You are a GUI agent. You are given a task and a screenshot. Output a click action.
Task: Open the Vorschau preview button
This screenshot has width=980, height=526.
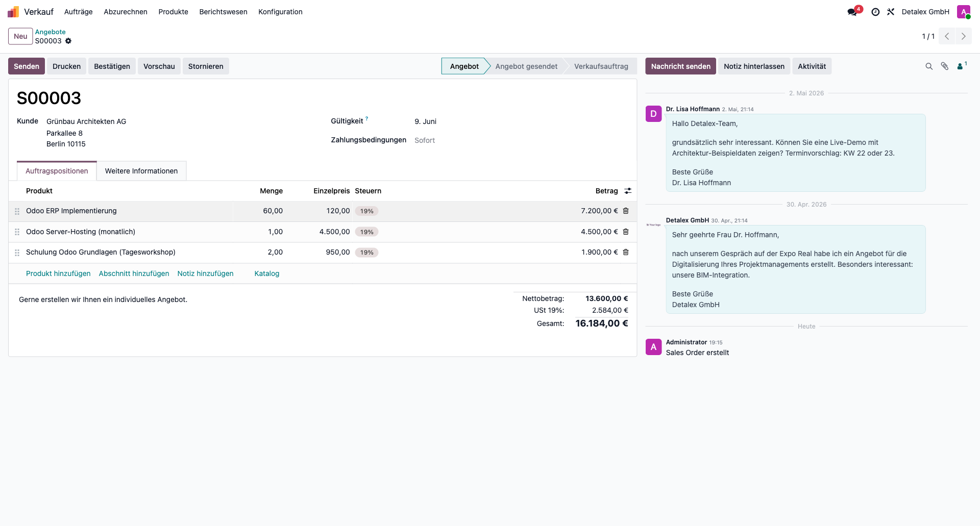[159, 66]
